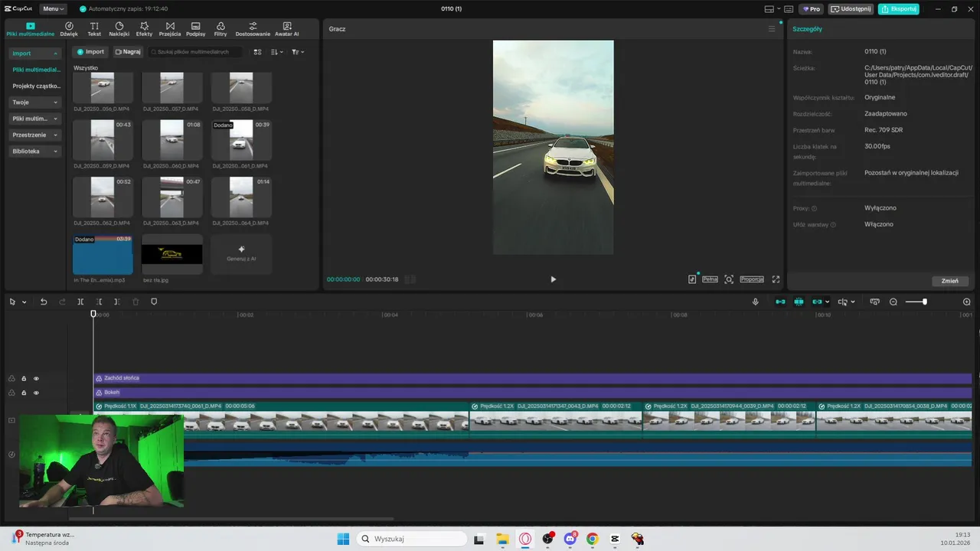
Task: Open the Podpisy tab
Action: point(195,29)
